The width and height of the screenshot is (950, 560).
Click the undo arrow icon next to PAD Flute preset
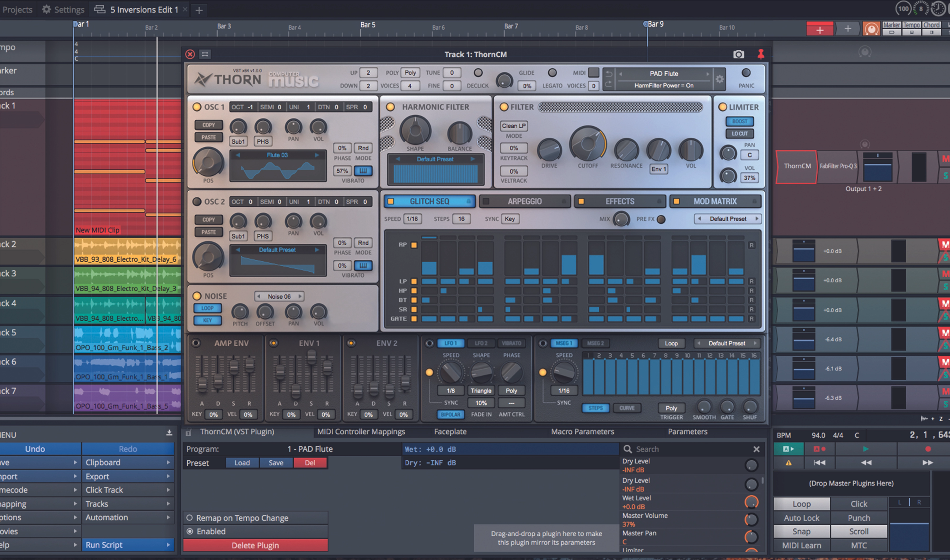coord(609,74)
